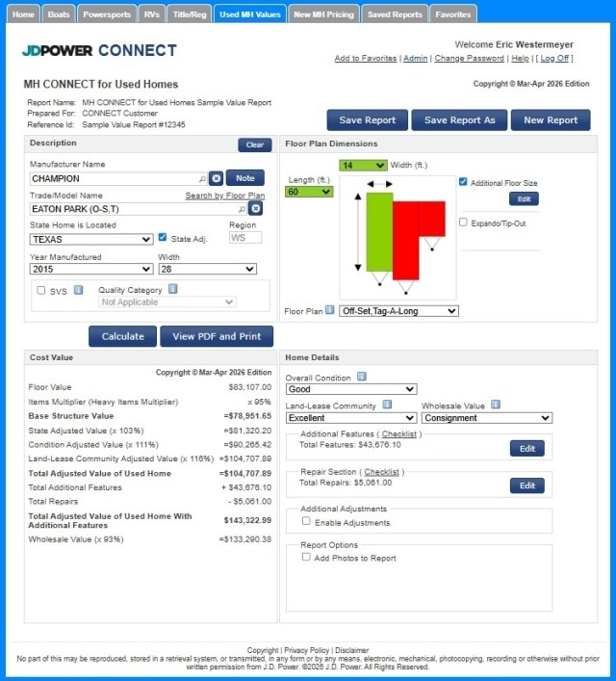This screenshot has width=616, height=681.
Task: Open manufacturer search magnifier icon
Action: 202,178
